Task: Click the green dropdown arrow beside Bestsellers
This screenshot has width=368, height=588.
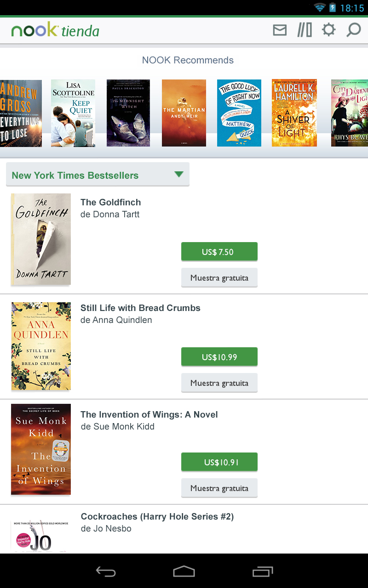Action: 179,174
